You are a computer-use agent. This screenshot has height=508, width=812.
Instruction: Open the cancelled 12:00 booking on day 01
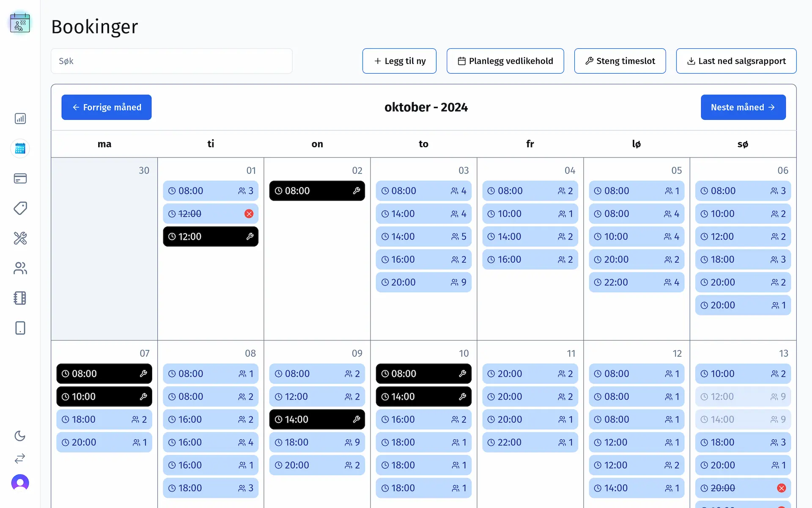(x=210, y=214)
